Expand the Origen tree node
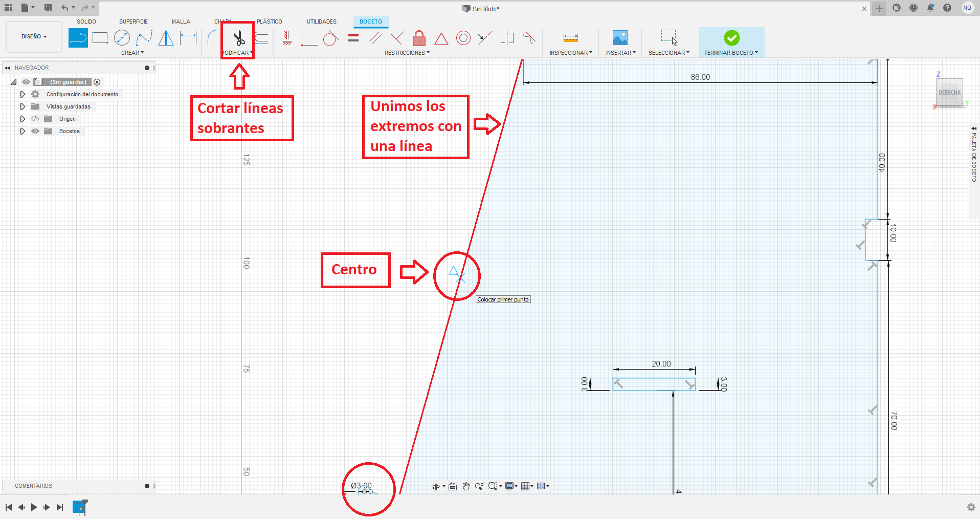Image resolution: width=980 pixels, height=519 pixels. click(23, 119)
